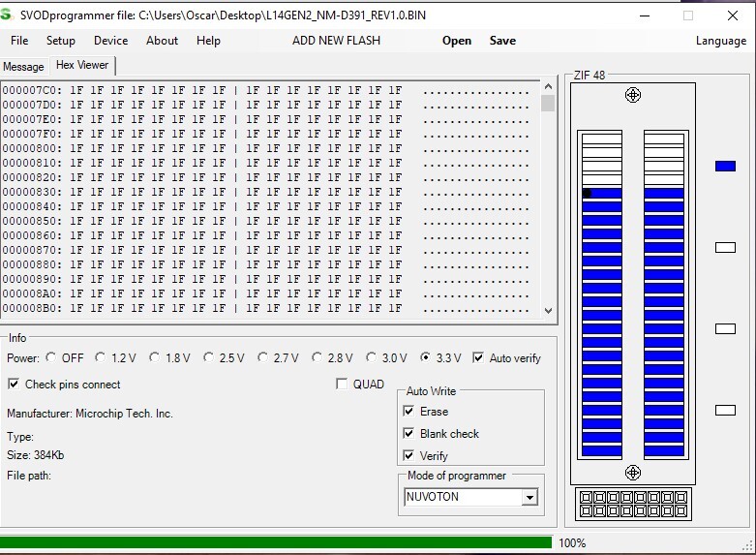
Task: Open the Setup menu
Action: [x=60, y=41]
